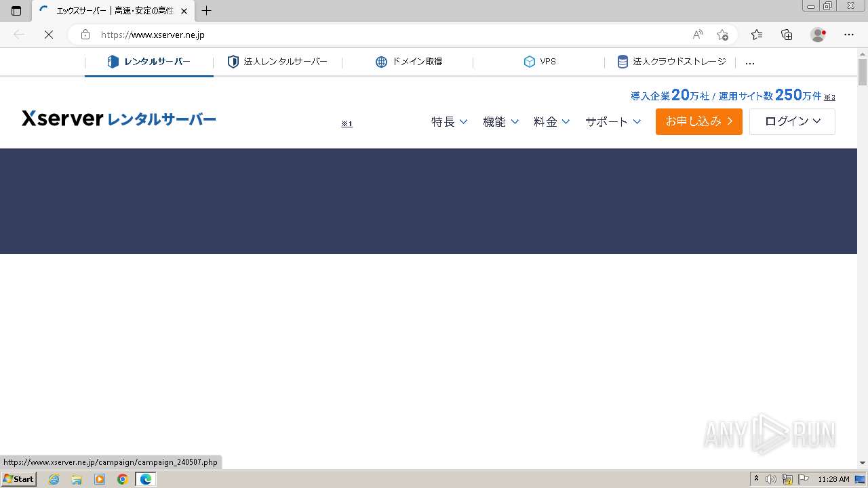Show more services via ellipsis
The image size is (868, 488).
tap(749, 62)
